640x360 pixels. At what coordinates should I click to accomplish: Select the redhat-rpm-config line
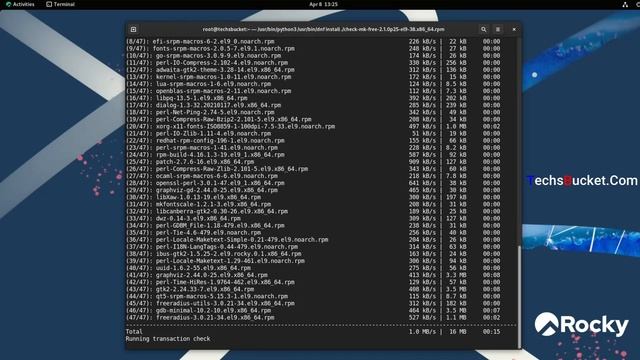(313, 140)
